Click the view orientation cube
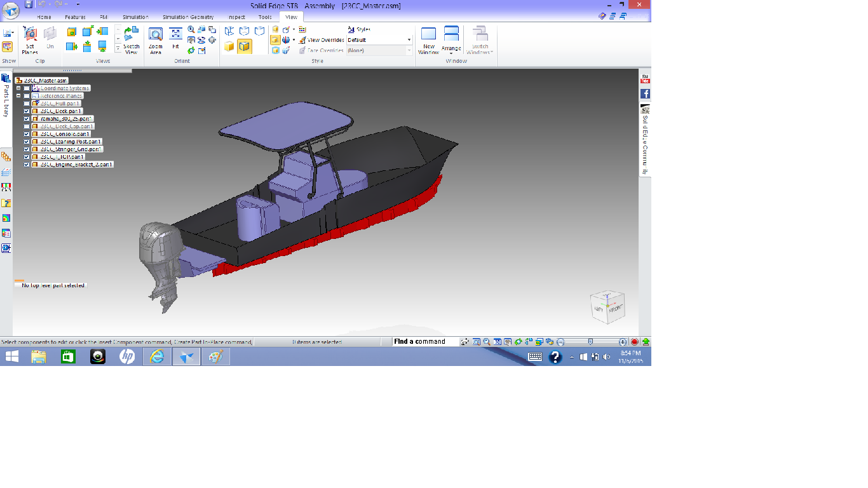 [608, 307]
